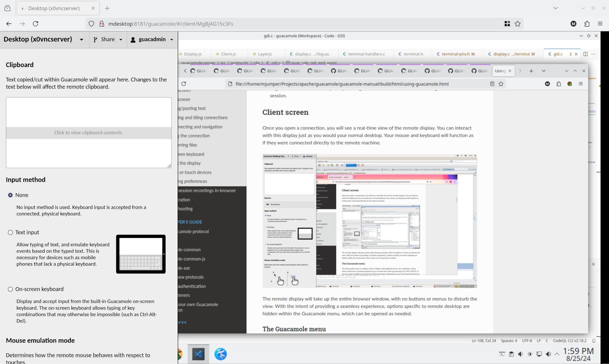Open the outer browser hamburger menu

(600, 24)
